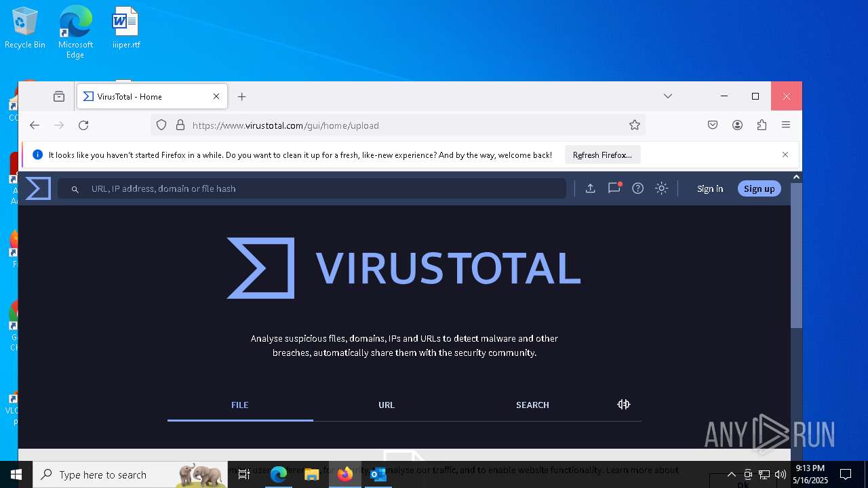Select the iiiper.rtf desktop file

(126, 28)
